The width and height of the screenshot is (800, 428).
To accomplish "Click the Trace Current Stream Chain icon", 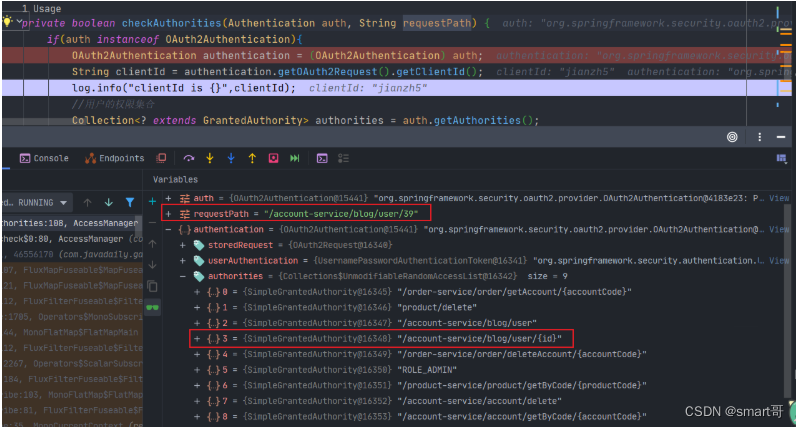I will click(343, 158).
